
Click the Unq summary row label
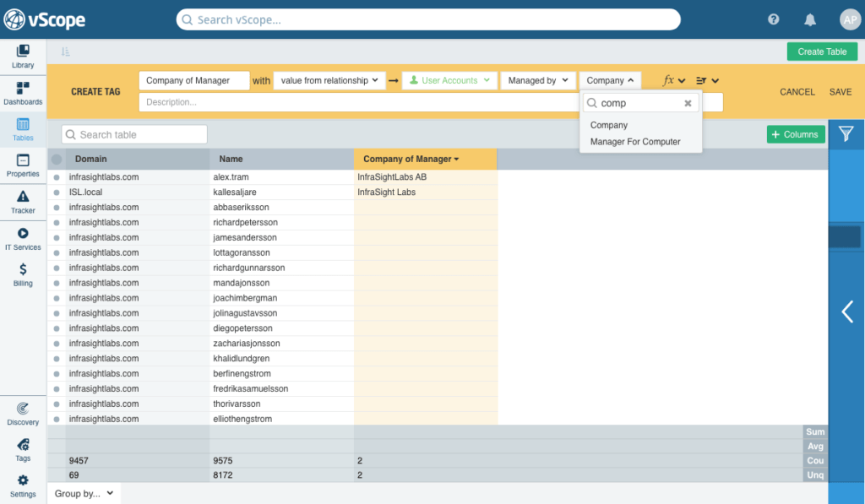815,474
